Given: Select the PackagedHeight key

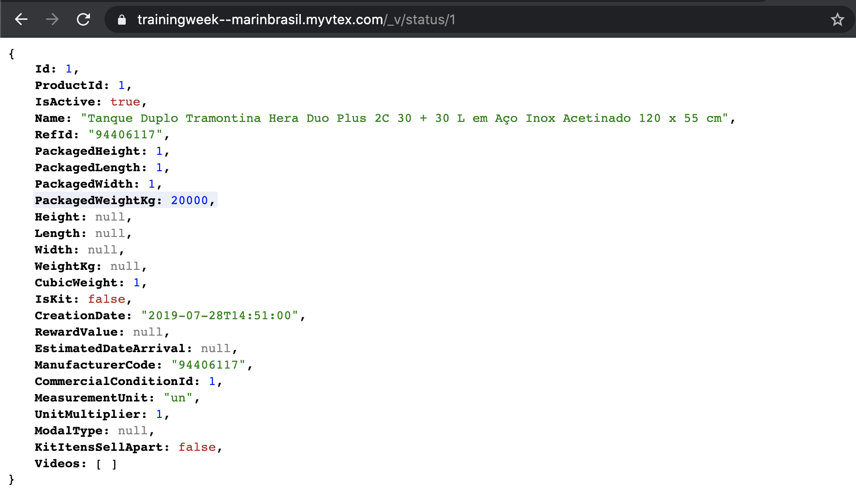Looking at the screenshot, I should point(90,151).
